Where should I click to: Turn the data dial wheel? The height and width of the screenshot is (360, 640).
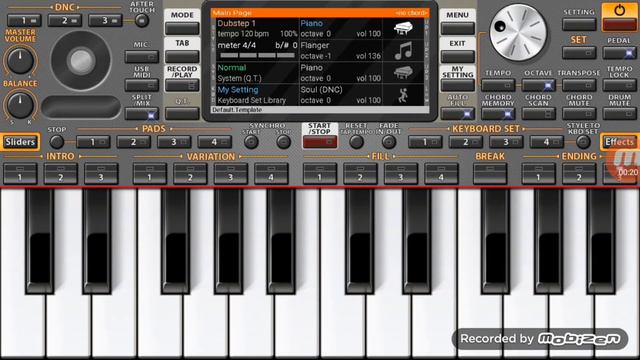pyautogui.click(x=518, y=33)
